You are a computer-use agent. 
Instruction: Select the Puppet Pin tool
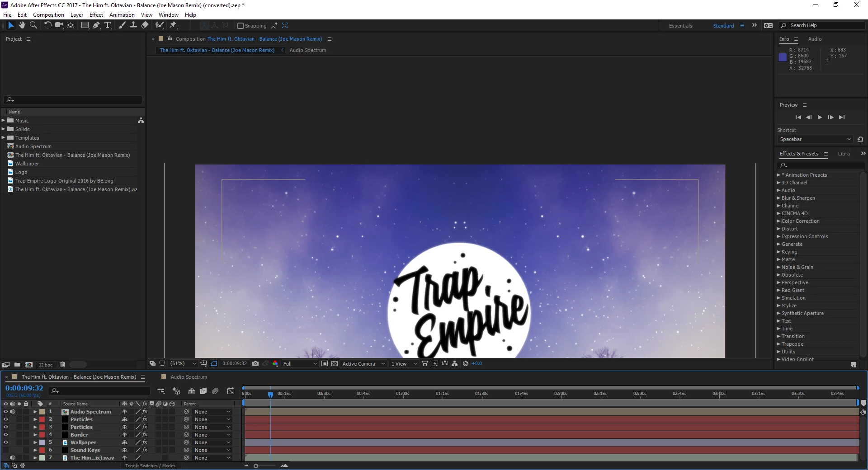173,25
